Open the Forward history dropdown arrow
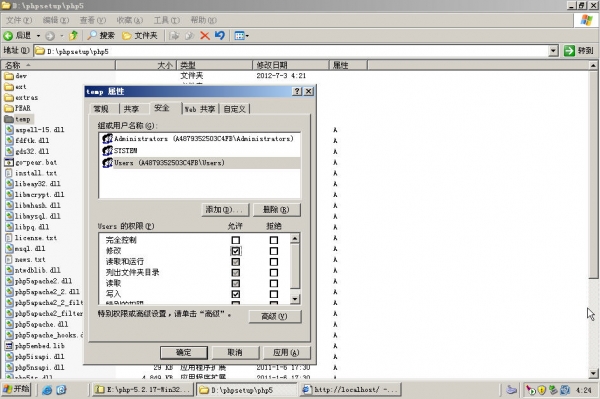Viewport: 600px width, 399px height. coord(62,36)
